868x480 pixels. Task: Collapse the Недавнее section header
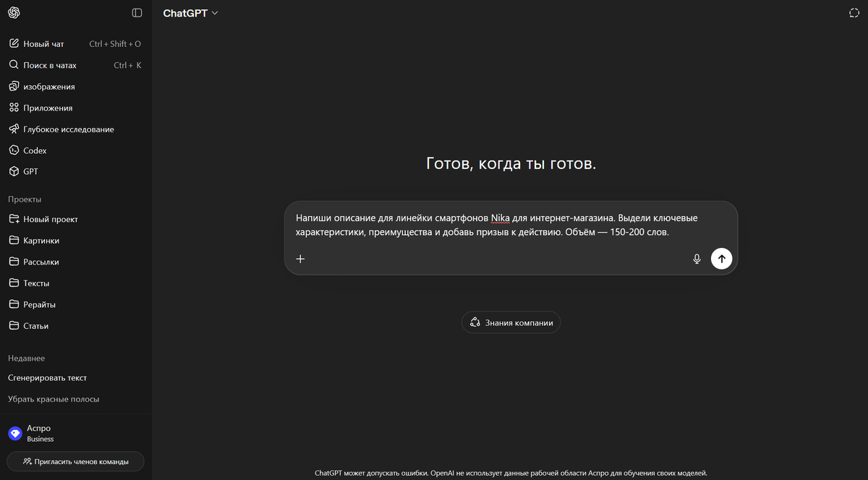point(27,359)
